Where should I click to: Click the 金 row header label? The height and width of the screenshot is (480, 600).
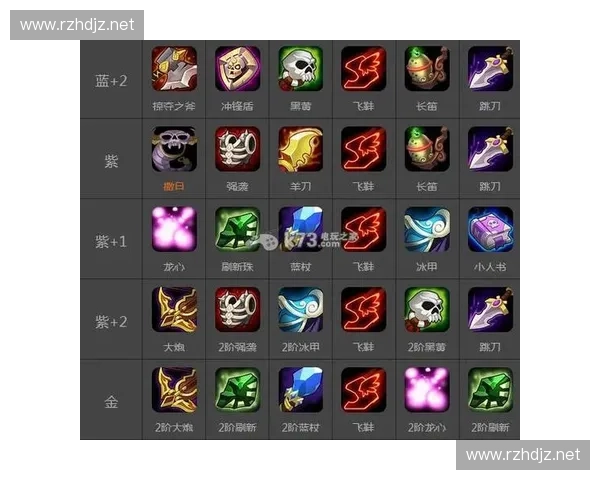[111, 402]
